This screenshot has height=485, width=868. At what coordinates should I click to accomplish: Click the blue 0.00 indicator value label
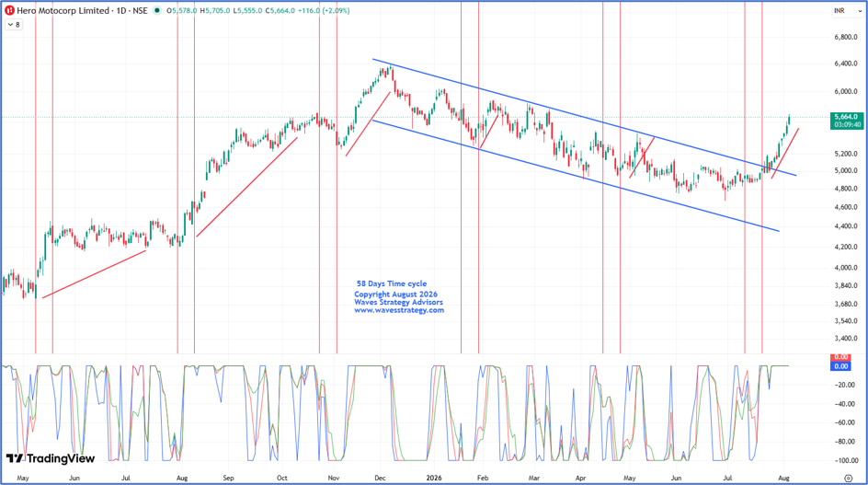840,366
